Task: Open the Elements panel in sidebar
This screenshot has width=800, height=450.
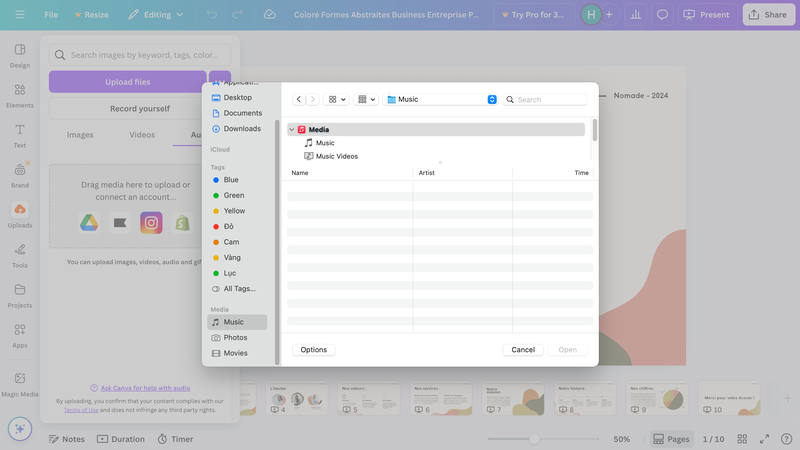Action: pos(20,96)
